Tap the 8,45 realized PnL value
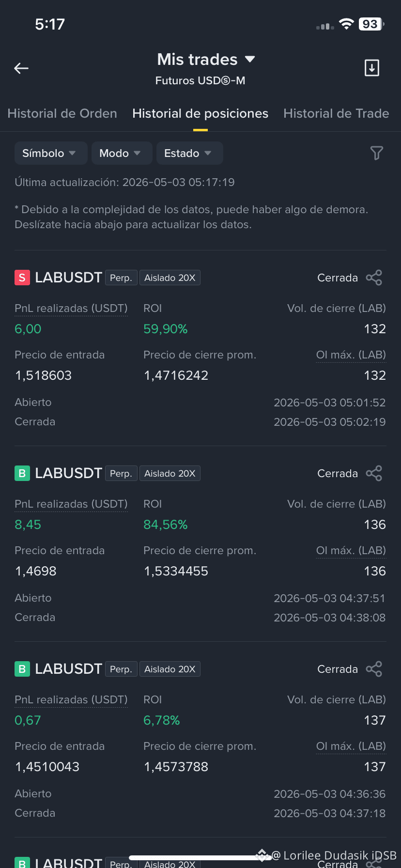The width and height of the screenshot is (401, 868). [x=28, y=525]
